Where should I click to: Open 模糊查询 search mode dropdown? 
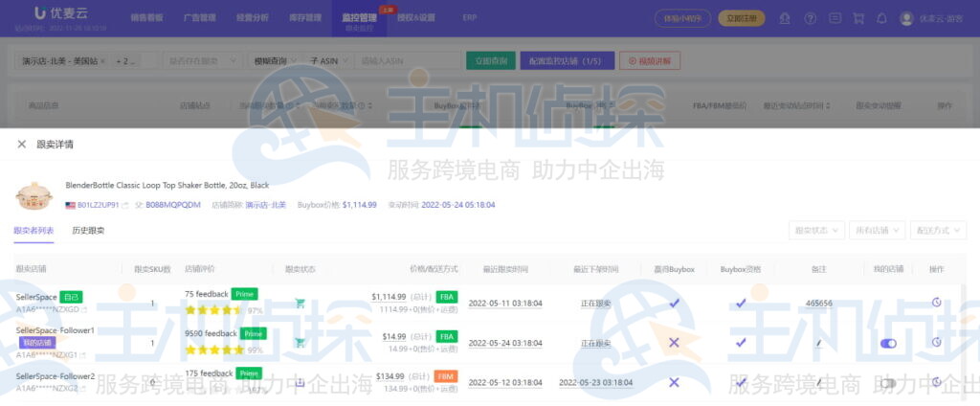[x=276, y=60]
